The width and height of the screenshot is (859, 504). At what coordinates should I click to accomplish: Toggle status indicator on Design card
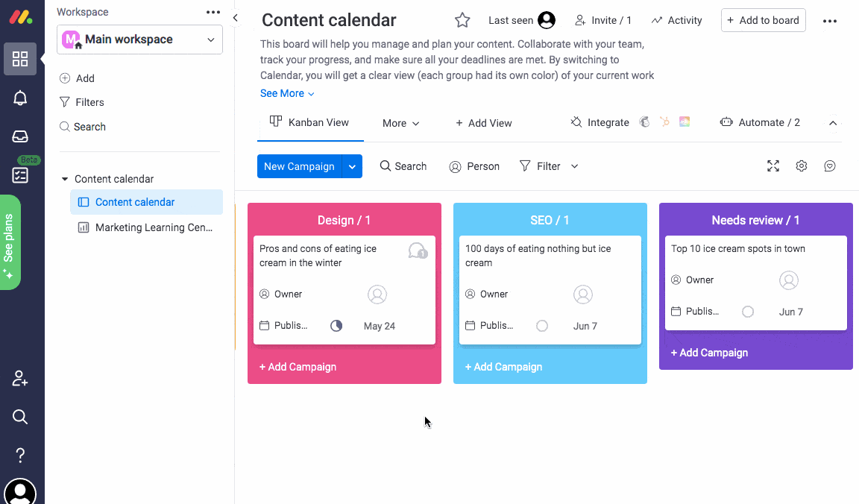click(x=336, y=326)
